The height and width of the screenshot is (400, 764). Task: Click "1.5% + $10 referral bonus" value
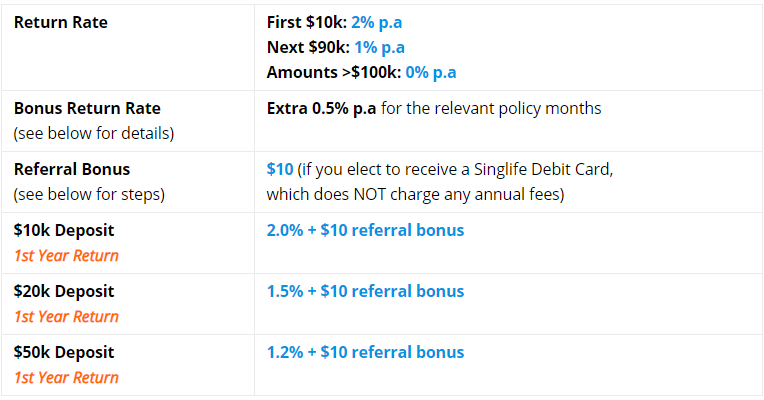pyautogui.click(x=365, y=291)
